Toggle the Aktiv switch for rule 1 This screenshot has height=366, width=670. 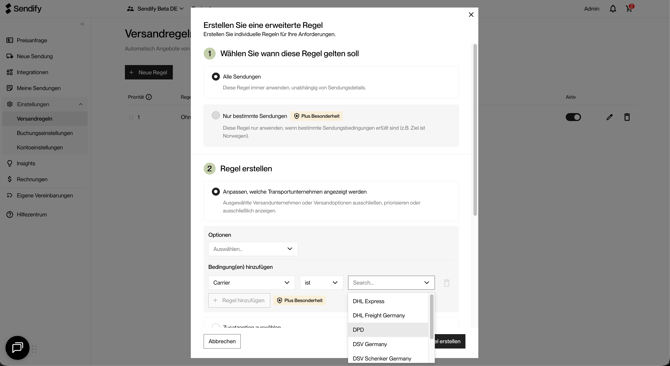(573, 117)
